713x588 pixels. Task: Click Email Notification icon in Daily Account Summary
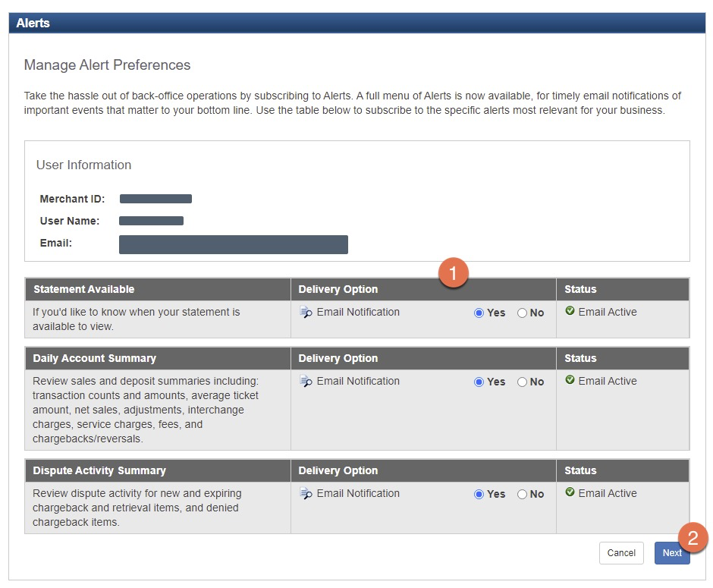point(306,382)
